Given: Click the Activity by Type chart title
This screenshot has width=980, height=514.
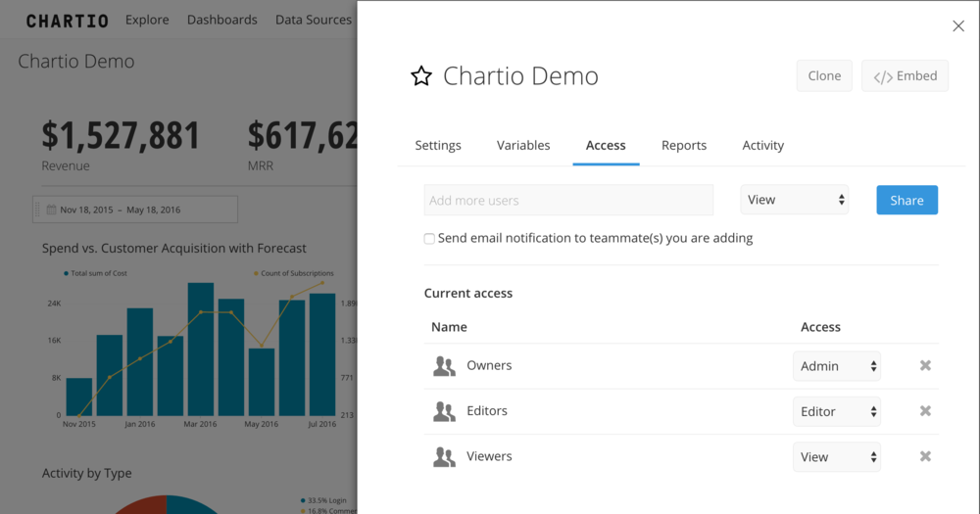Looking at the screenshot, I should tap(87, 474).
